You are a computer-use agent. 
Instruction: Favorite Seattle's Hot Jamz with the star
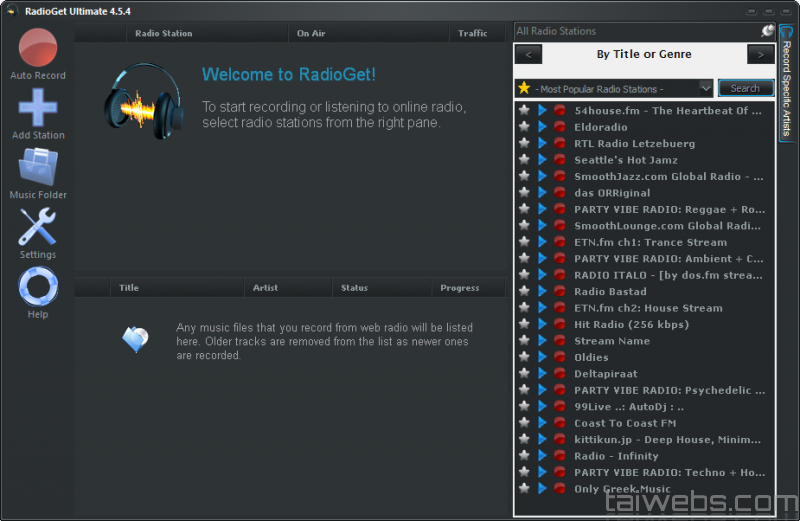[x=524, y=160]
